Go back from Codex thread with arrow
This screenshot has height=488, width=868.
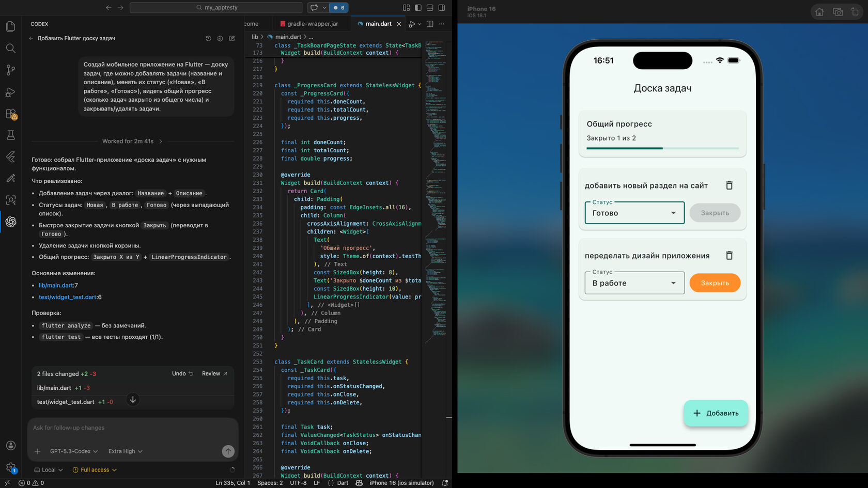pyautogui.click(x=31, y=38)
